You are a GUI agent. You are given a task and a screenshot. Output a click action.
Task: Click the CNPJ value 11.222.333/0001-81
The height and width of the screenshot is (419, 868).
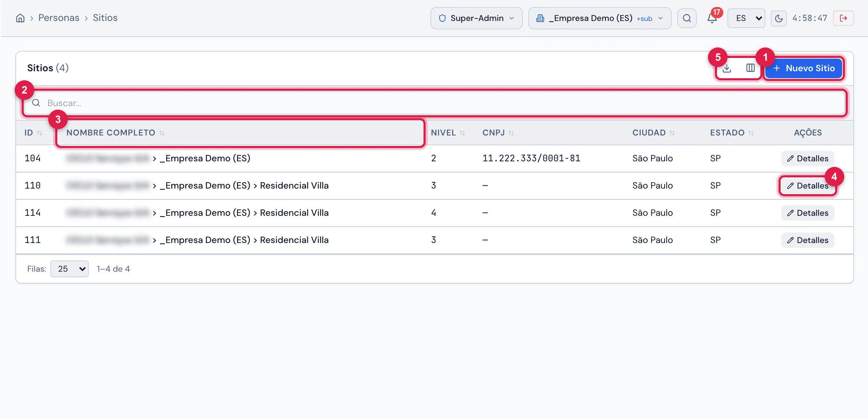[x=531, y=158]
